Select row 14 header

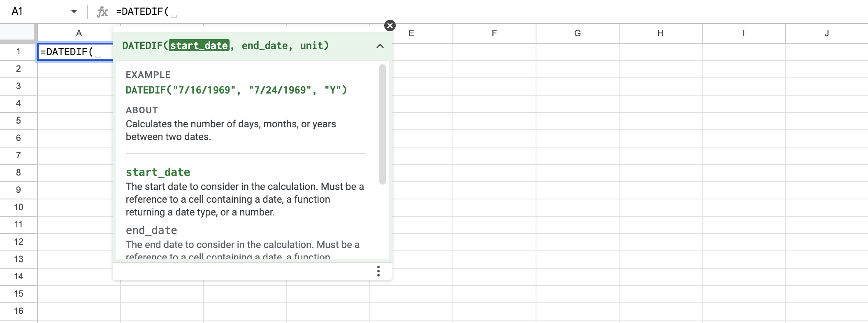click(19, 276)
